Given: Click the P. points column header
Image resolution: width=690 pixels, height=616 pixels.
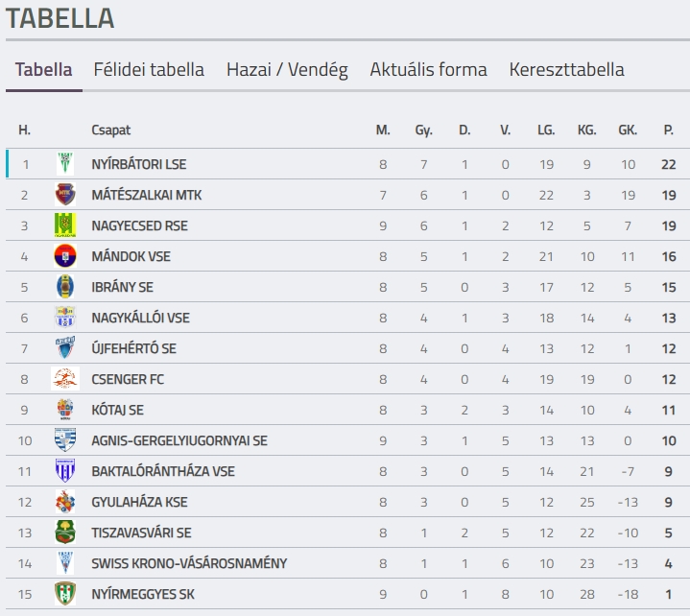Looking at the screenshot, I should tap(668, 130).
